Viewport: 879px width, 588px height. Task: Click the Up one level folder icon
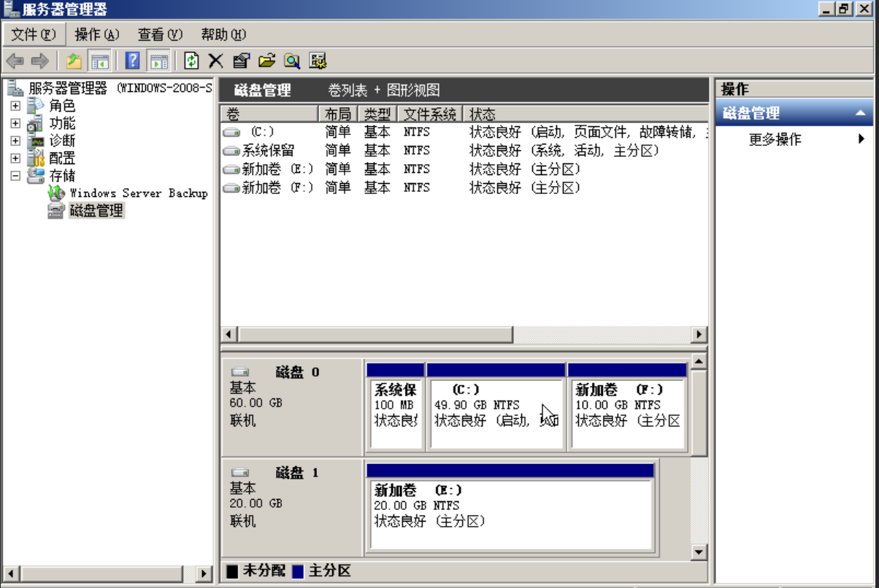pyautogui.click(x=74, y=61)
